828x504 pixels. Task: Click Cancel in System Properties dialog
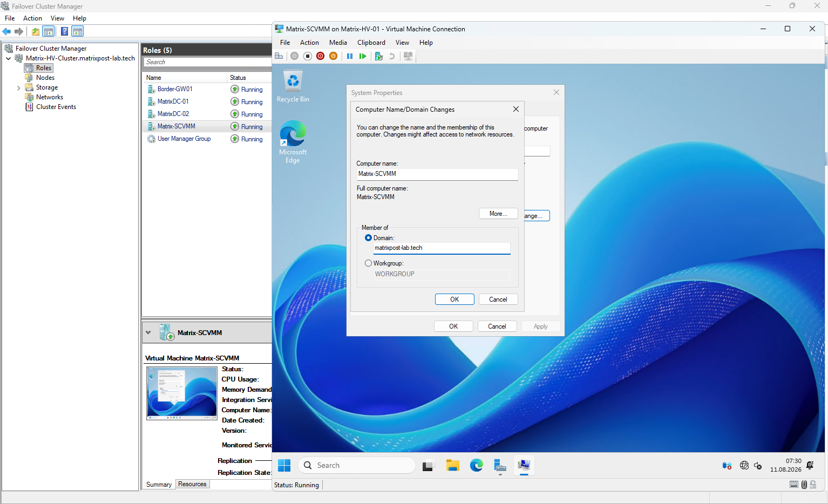pyautogui.click(x=497, y=326)
